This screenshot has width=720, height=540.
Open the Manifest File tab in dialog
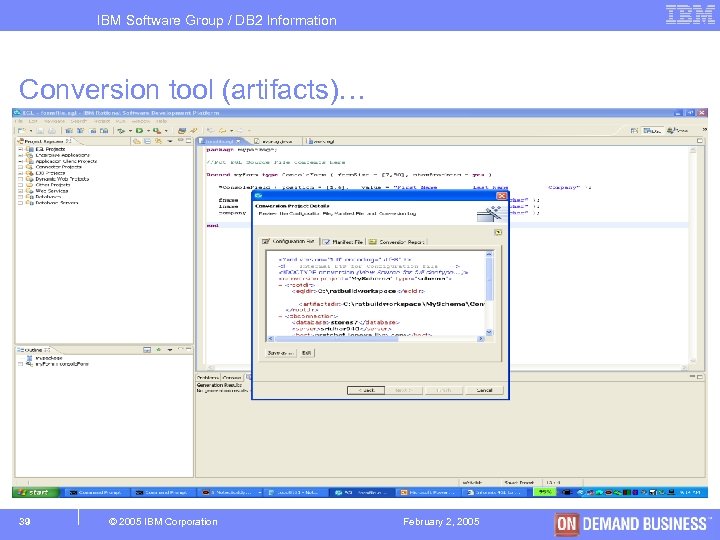point(343,242)
